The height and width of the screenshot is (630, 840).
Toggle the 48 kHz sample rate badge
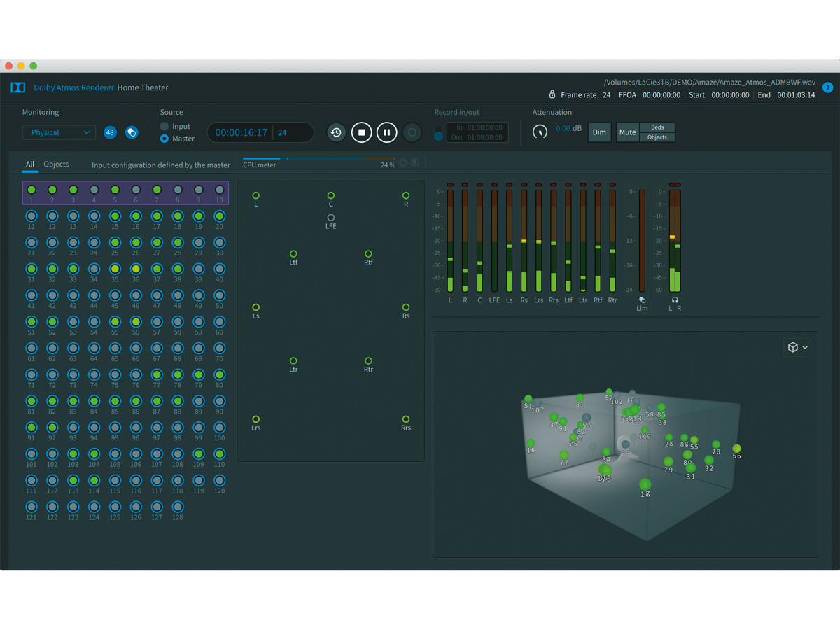pyautogui.click(x=110, y=132)
